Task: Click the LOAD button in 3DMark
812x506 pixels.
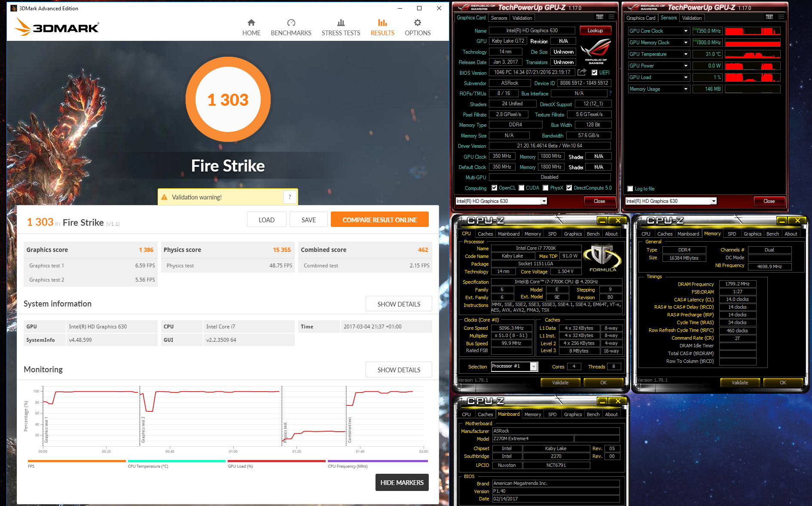Action: (266, 220)
